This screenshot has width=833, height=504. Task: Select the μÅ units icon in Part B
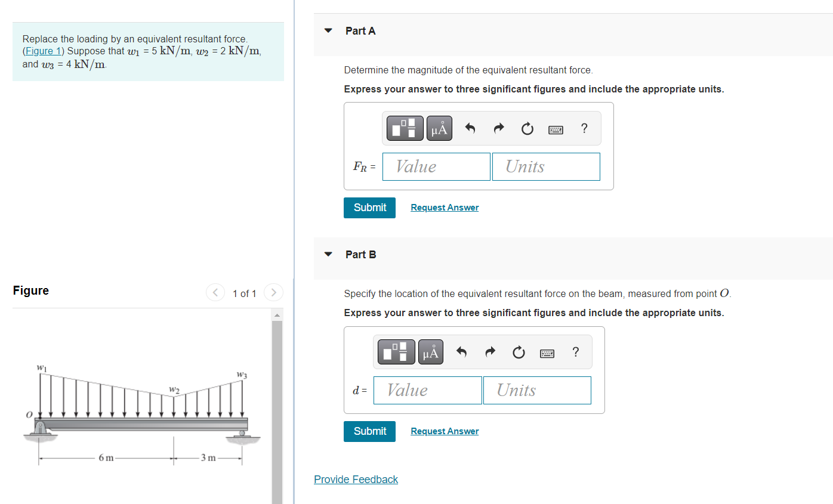[430, 351]
